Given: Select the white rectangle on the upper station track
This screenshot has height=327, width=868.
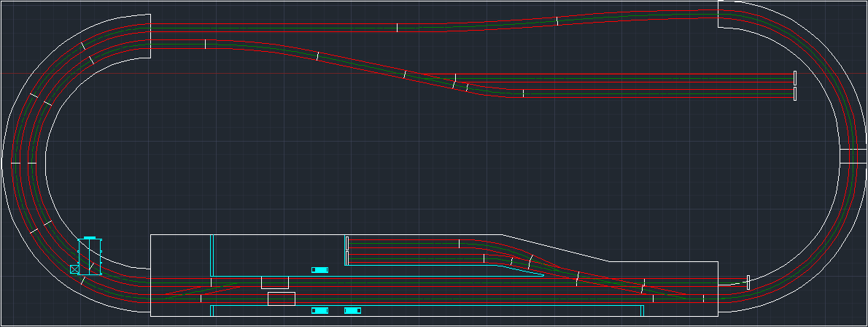Looking at the screenshot, I should [275, 282].
